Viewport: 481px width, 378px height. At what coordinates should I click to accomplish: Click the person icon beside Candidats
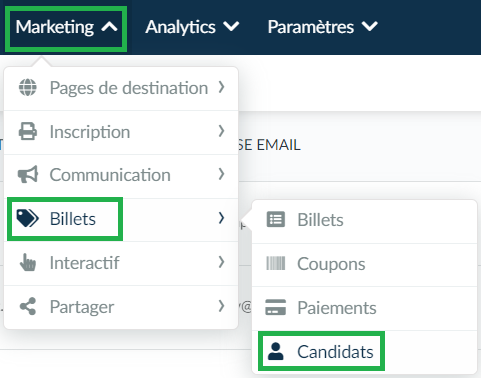point(276,351)
